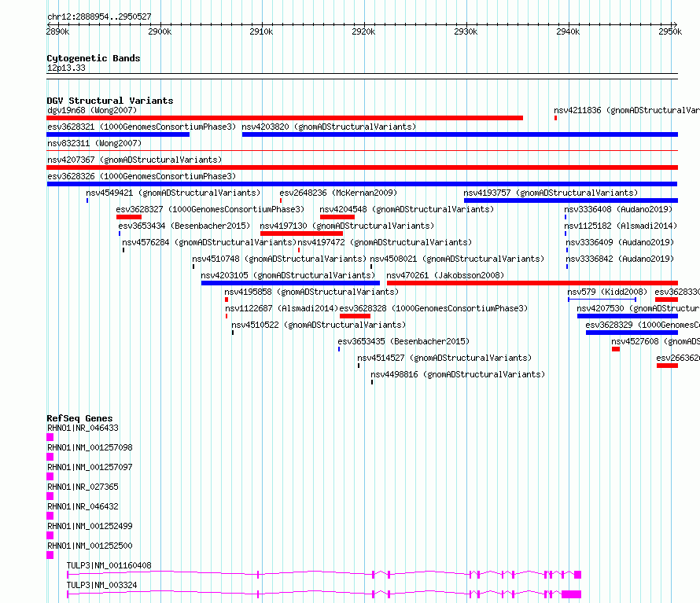Click nsv4195858 variant label

pyautogui.click(x=311, y=292)
